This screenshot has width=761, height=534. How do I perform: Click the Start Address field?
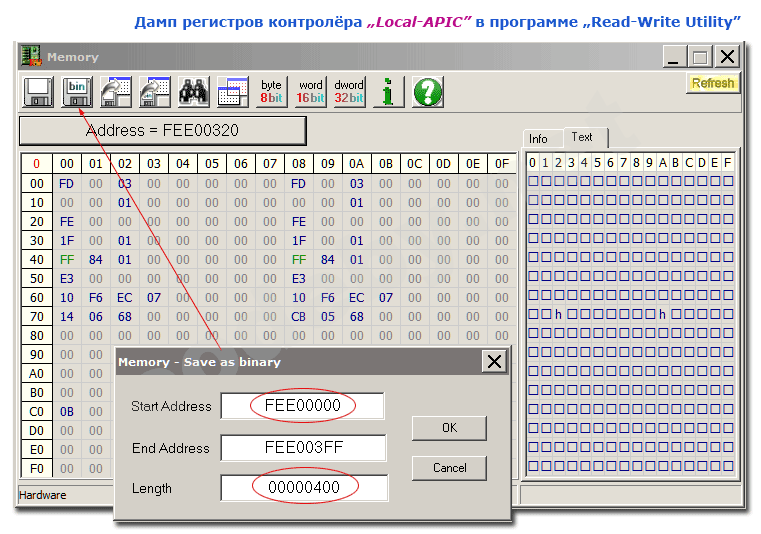(302, 405)
